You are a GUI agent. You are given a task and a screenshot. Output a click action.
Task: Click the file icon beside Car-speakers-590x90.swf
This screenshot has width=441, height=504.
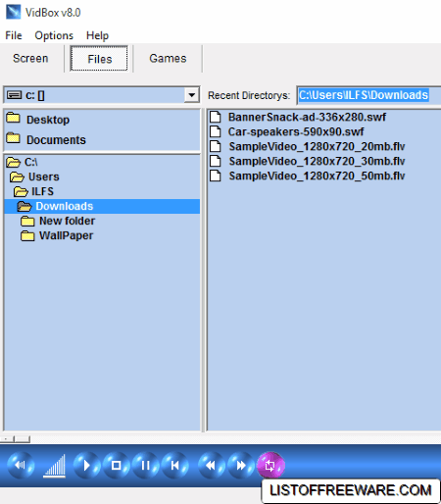215,131
